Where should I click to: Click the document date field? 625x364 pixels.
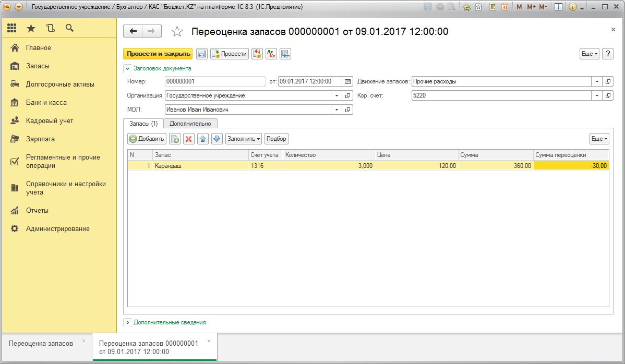pos(310,81)
